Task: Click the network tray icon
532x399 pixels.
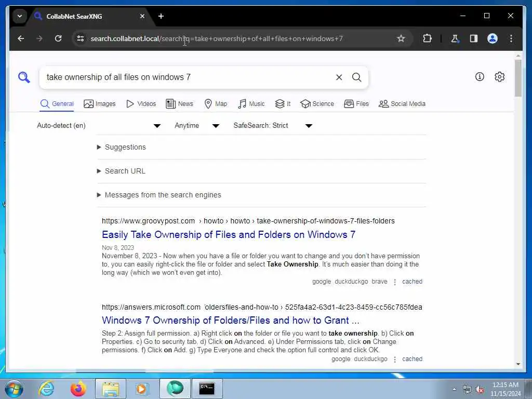Action: click(x=467, y=390)
